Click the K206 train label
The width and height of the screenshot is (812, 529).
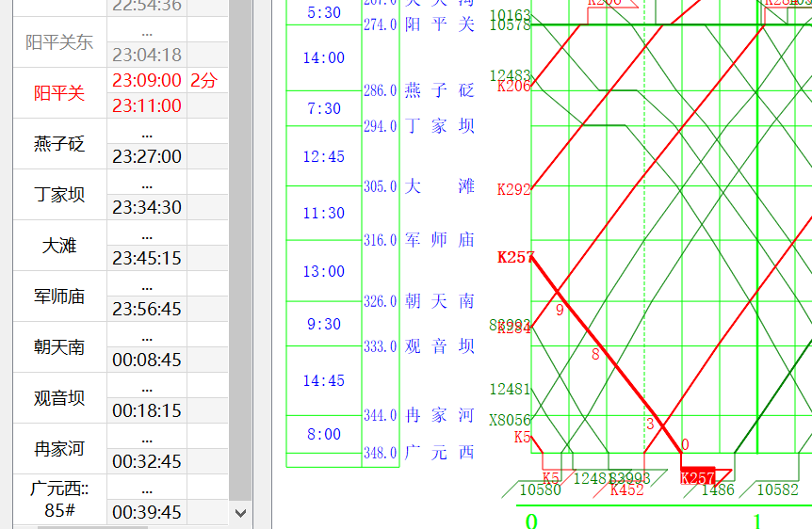tap(513, 86)
